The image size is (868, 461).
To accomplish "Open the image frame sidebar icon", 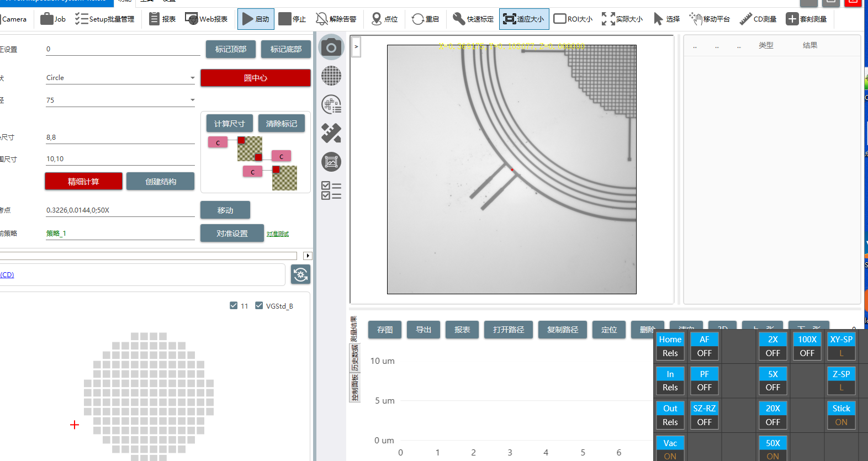I will click(x=331, y=162).
